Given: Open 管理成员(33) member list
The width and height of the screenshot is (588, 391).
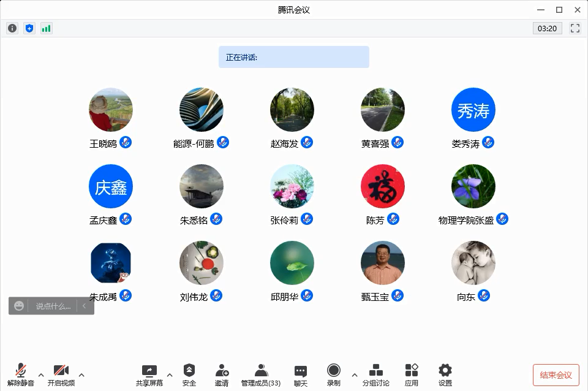Looking at the screenshot, I should (261, 374).
